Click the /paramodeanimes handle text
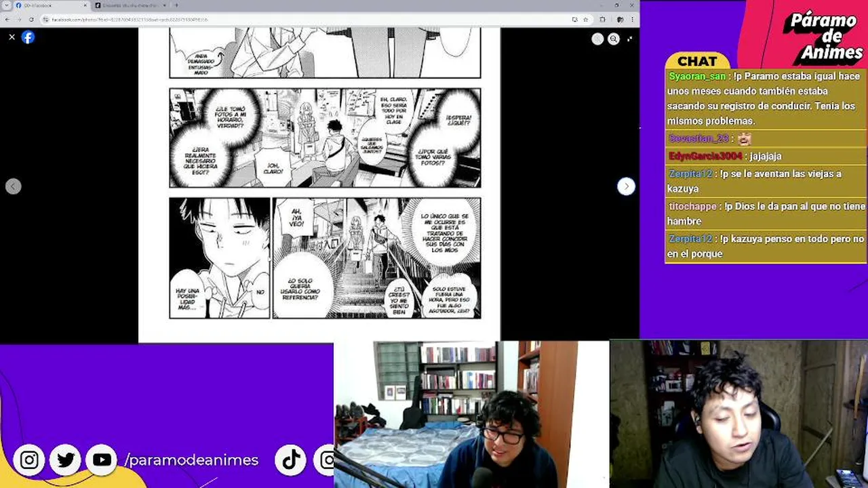 [191, 460]
